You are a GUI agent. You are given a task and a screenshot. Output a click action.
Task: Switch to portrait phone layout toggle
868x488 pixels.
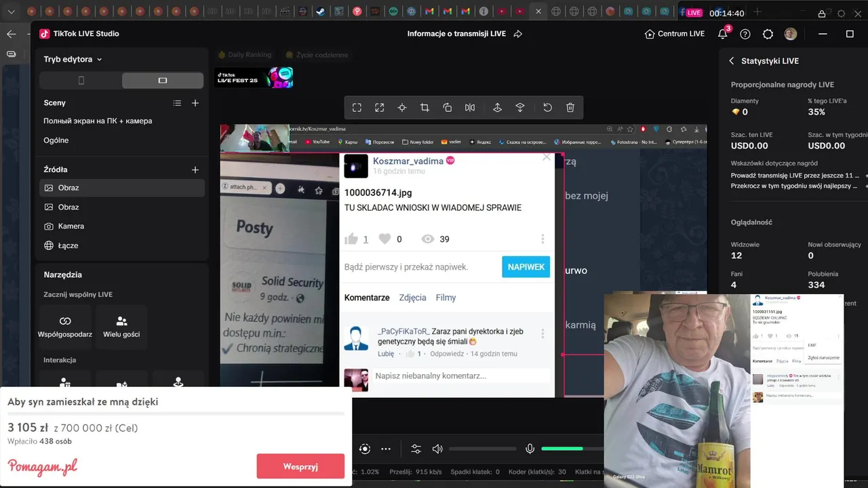81,81
